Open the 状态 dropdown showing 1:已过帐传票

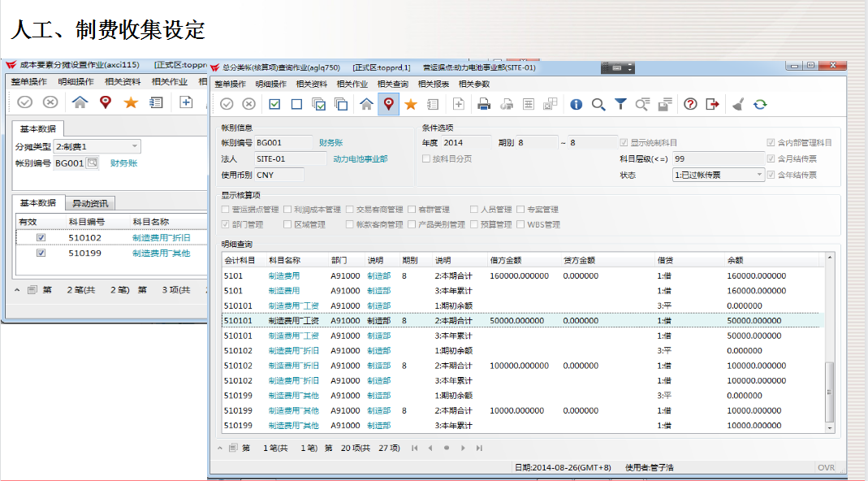(719, 175)
